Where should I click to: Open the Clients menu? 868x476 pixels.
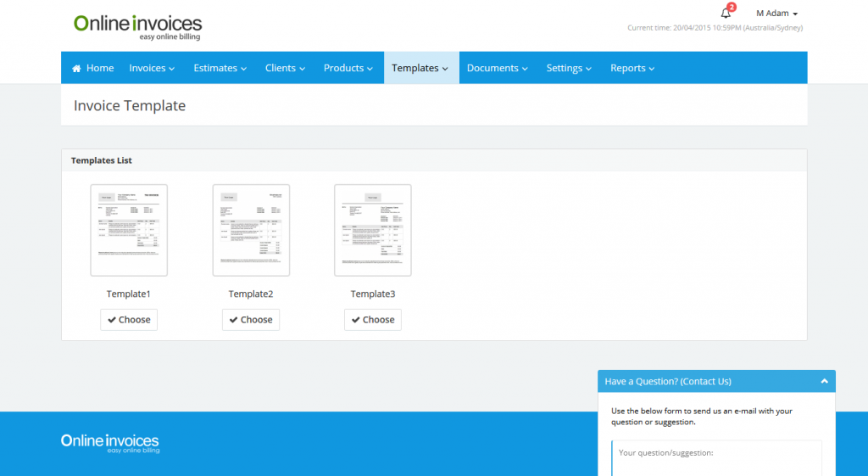click(286, 68)
